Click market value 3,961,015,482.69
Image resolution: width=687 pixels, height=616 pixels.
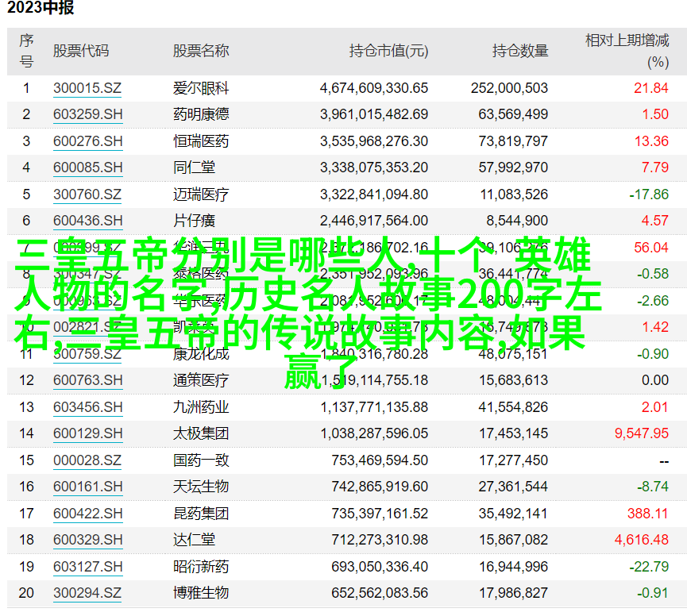374,115
